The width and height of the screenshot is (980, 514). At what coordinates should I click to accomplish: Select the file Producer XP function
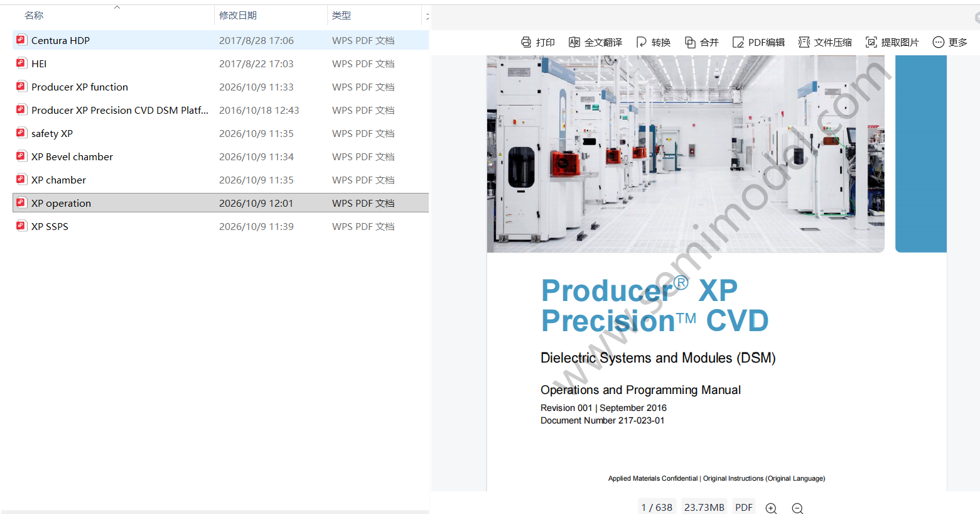tap(80, 87)
